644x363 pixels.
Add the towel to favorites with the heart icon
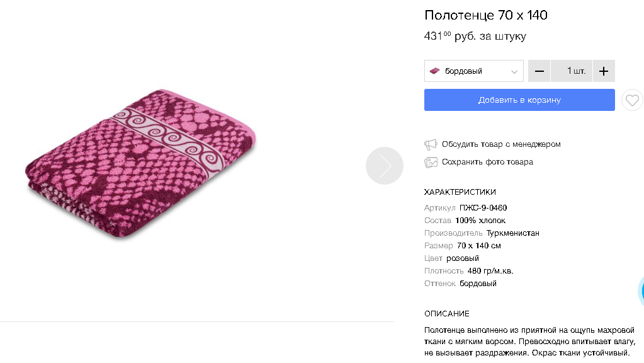632,100
